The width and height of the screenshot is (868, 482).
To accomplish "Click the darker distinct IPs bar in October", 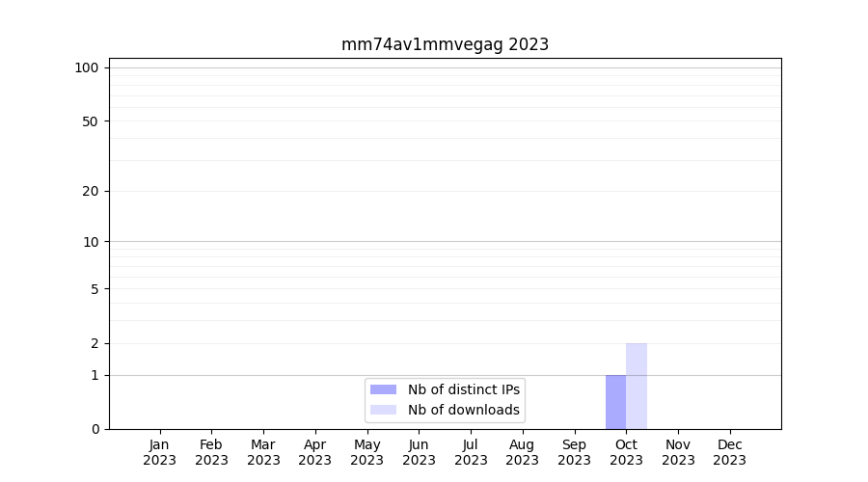I will [x=615, y=402].
